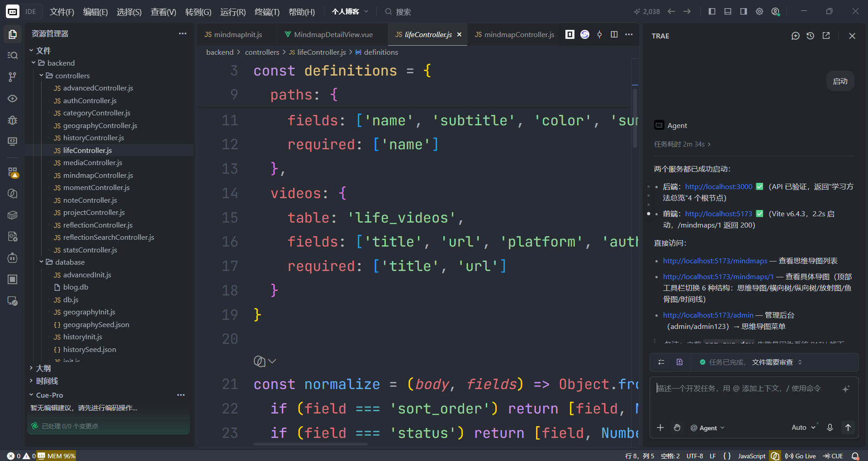Screen dimensions: 868x461
Task: Toggle the bottom panel layout icon
Action: 728,11
